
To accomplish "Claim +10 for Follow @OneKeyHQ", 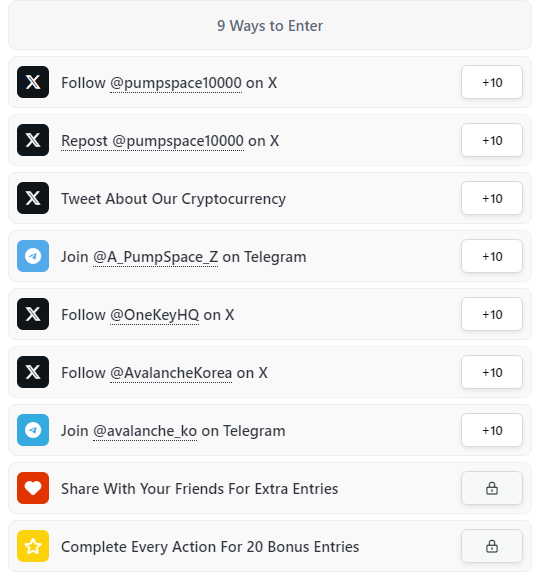I will pos(492,314).
